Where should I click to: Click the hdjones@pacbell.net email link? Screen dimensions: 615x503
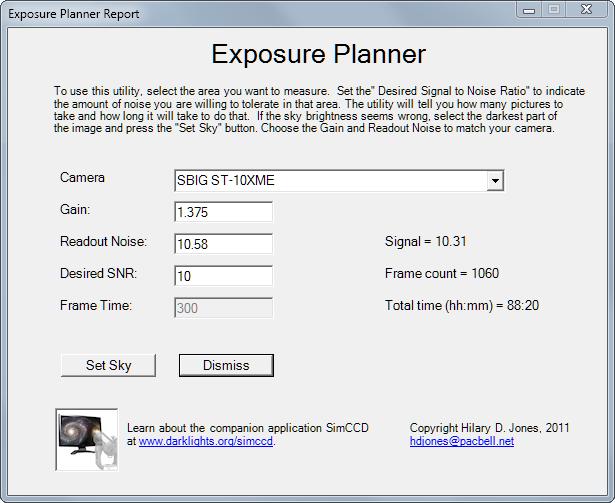point(461,441)
